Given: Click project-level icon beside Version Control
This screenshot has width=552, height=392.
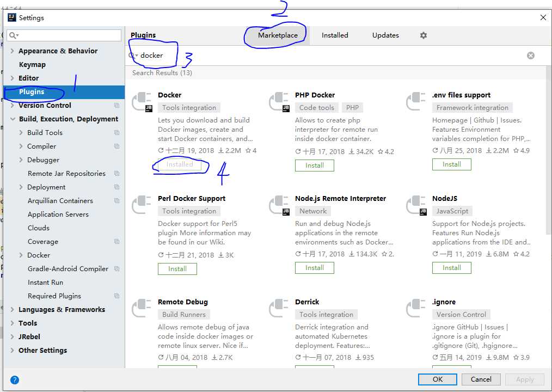Looking at the screenshot, I should click(x=116, y=105).
